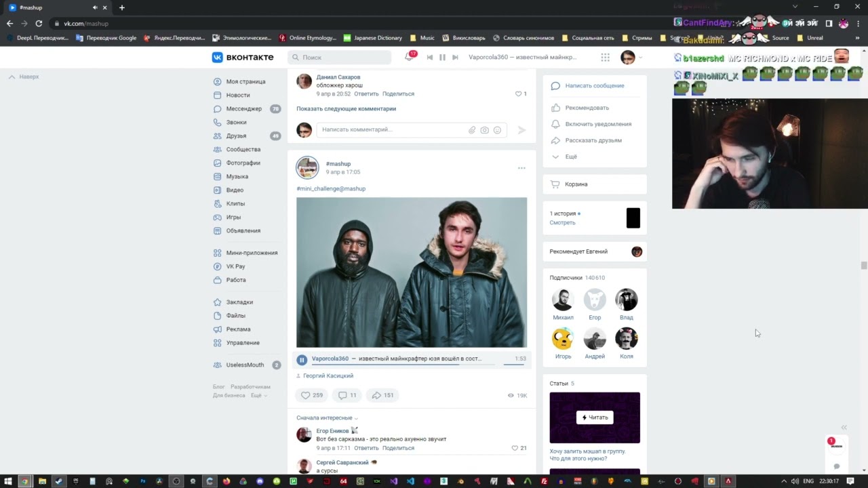868x488 pixels.
Task: Click Включить уведомления option
Action: (x=598, y=124)
